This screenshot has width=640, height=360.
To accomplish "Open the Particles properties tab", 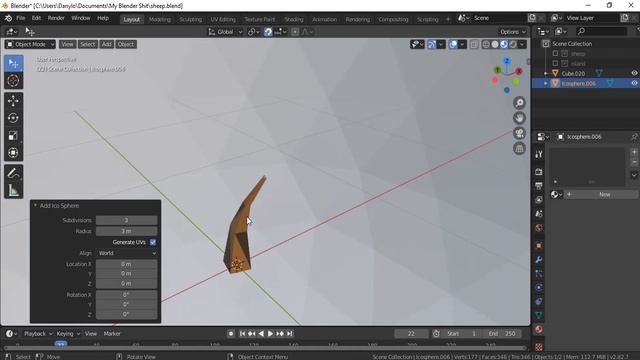I will coord(539,273).
